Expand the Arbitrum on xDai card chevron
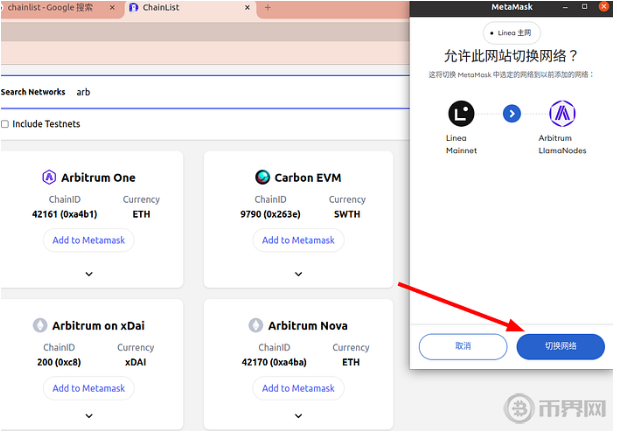This screenshot has height=436, width=617. (x=88, y=416)
